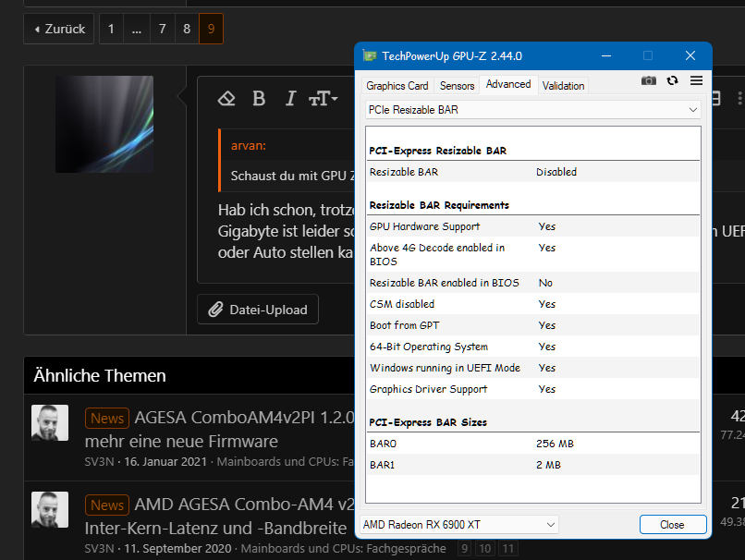Click the GPU-Z refresh icon
The height and width of the screenshot is (560, 745).
672,80
